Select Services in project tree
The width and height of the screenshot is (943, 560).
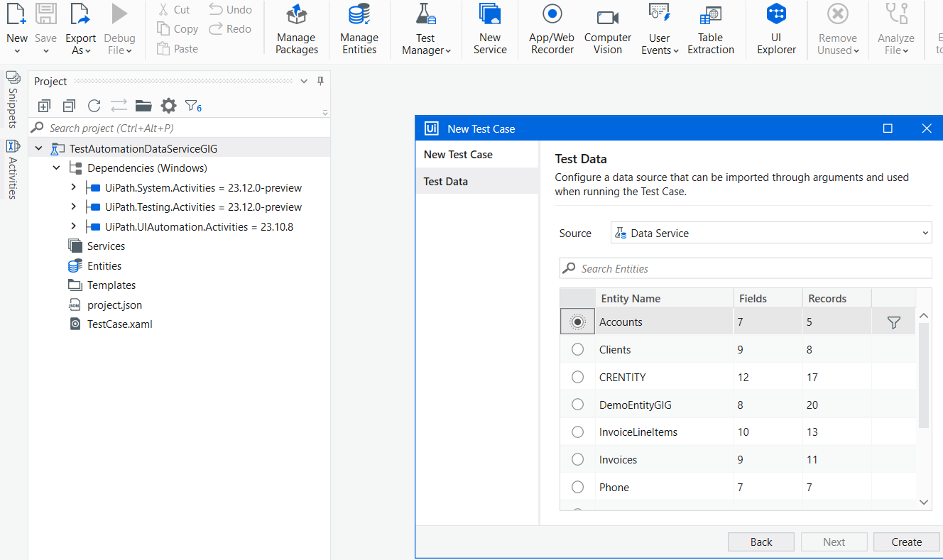(x=106, y=246)
